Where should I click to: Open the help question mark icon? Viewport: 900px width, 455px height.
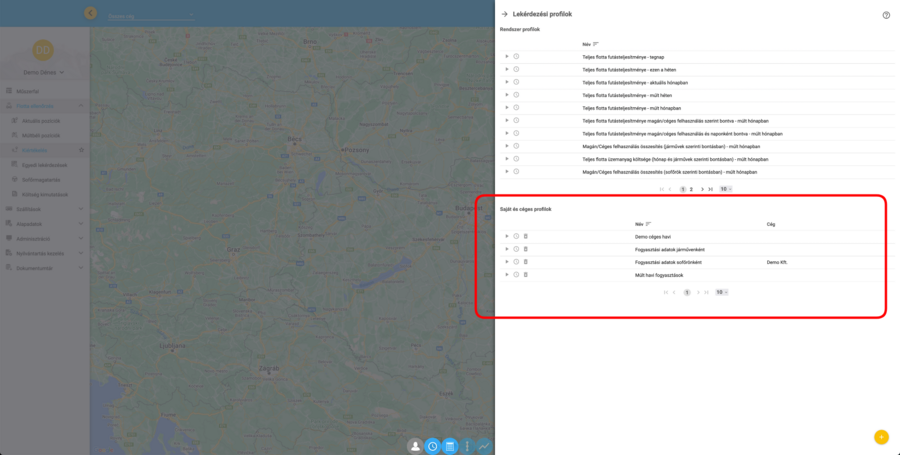coord(886,15)
